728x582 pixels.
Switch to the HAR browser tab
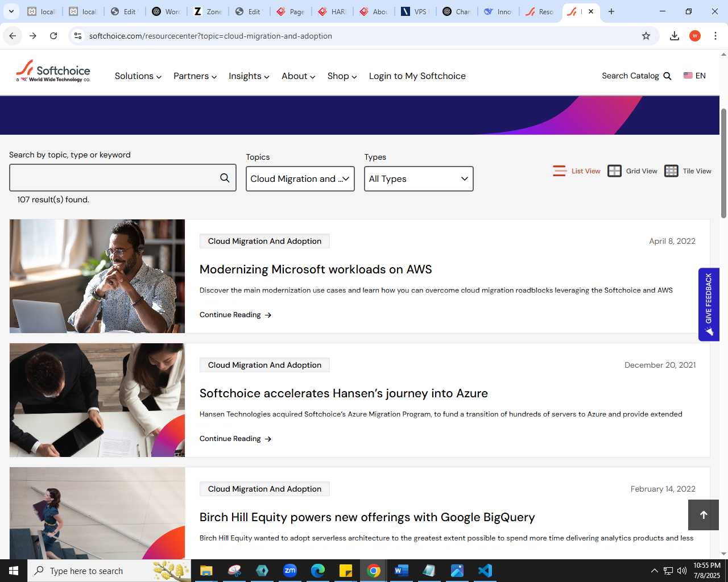332,11
